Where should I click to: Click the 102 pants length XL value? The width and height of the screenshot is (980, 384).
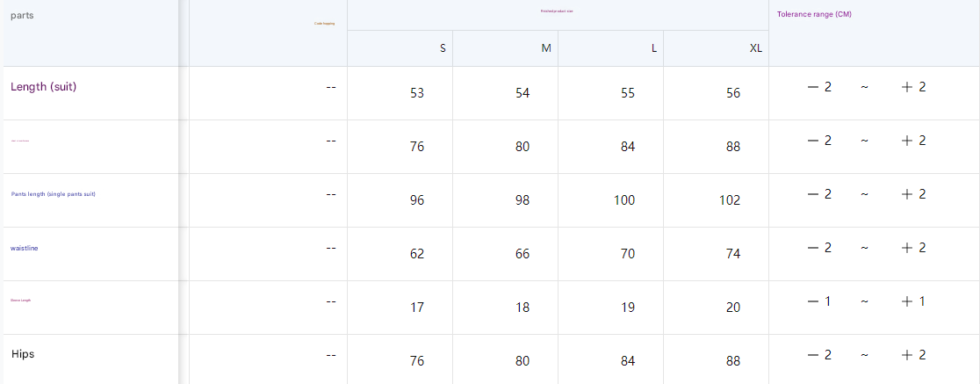pyautogui.click(x=730, y=200)
